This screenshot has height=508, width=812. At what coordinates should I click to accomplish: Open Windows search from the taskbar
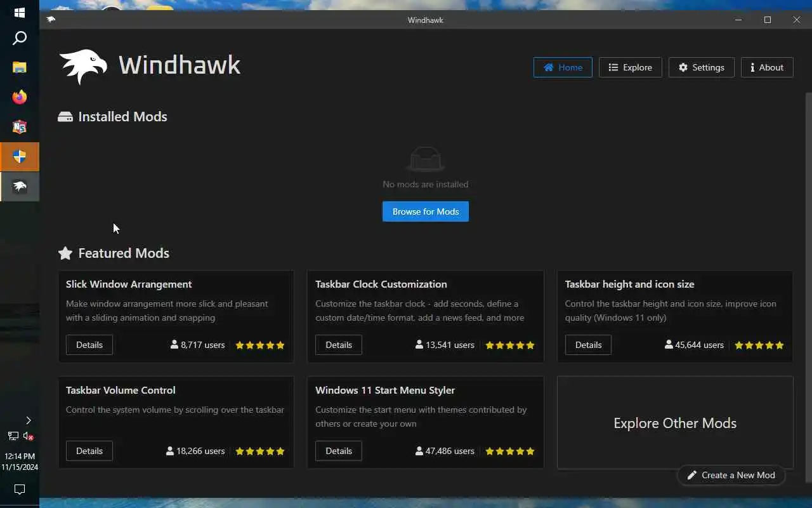tap(20, 38)
